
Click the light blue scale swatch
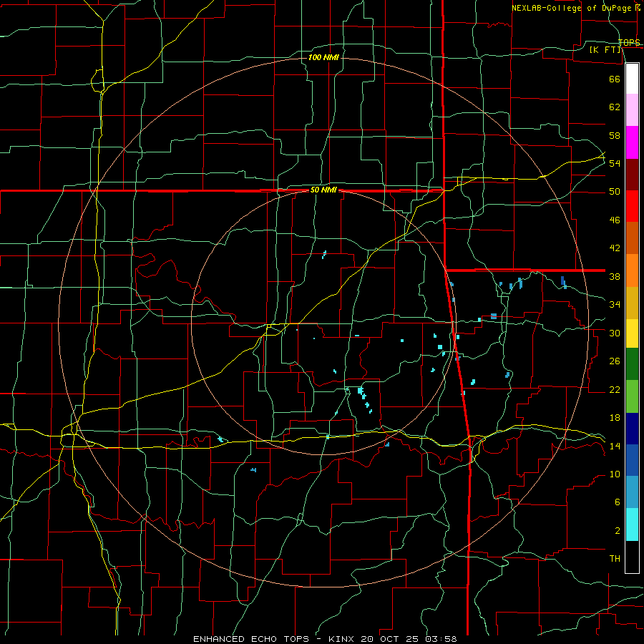point(632,492)
